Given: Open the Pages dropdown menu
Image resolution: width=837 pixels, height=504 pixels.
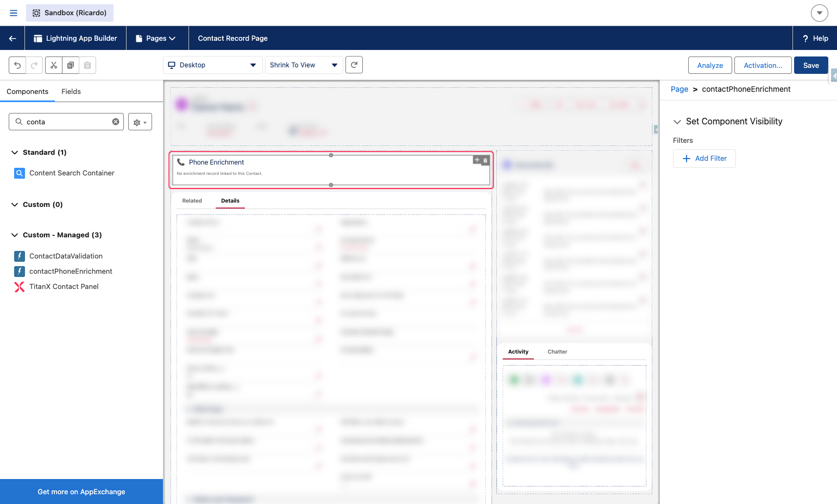Looking at the screenshot, I should [x=158, y=39].
